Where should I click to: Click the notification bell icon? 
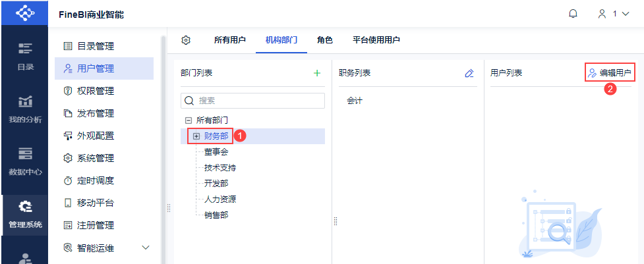tap(573, 13)
